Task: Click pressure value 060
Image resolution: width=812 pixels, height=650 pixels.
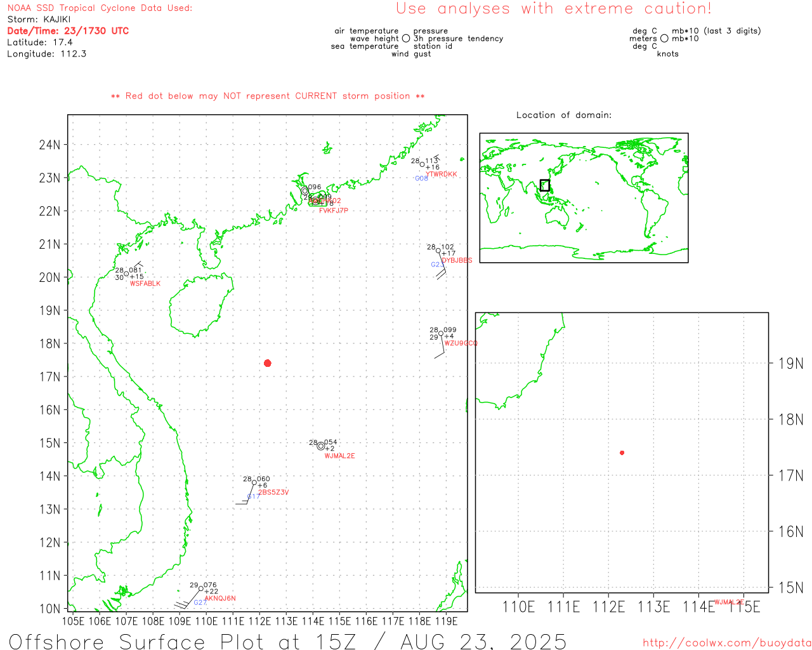Action: 264,479
